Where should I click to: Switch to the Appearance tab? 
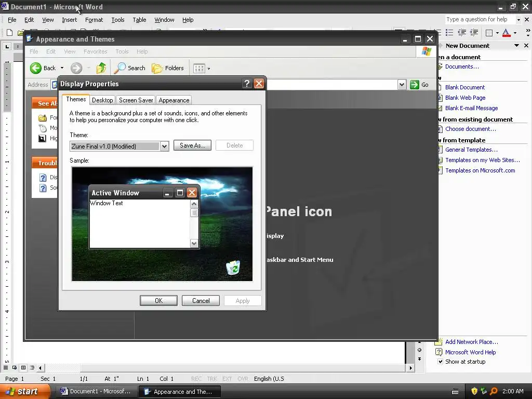click(174, 100)
